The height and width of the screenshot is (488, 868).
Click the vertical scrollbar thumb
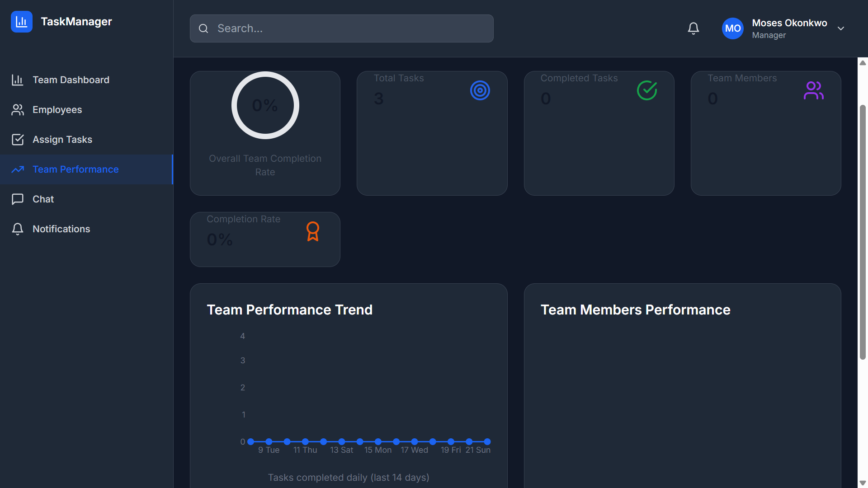click(x=863, y=232)
